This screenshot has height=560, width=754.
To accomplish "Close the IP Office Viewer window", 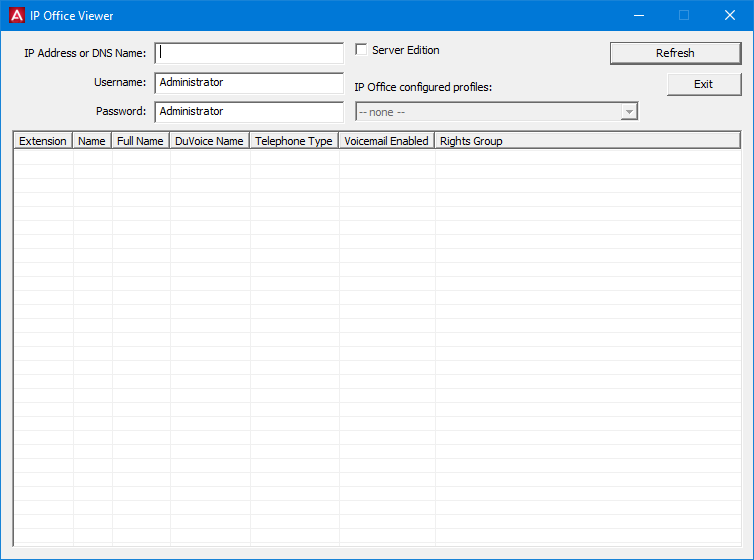I will (730, 15).
